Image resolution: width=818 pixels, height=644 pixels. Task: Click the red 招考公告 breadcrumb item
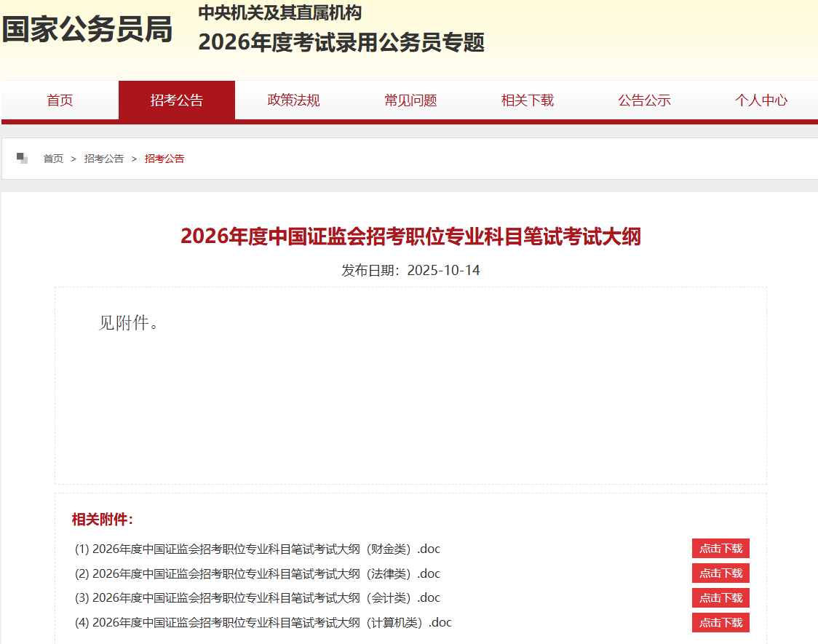(x=164, y=159)
